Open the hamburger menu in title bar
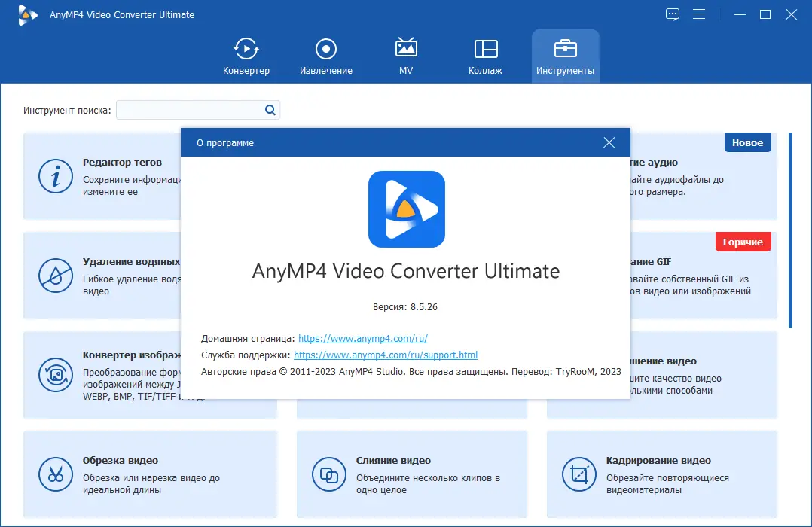The height and width of the screenshot is (527, 812). pos(699,14)
